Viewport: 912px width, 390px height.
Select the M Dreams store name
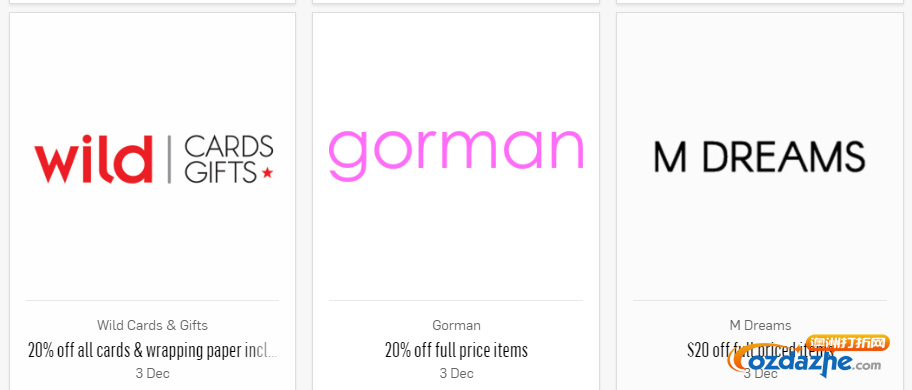[760, 325]
